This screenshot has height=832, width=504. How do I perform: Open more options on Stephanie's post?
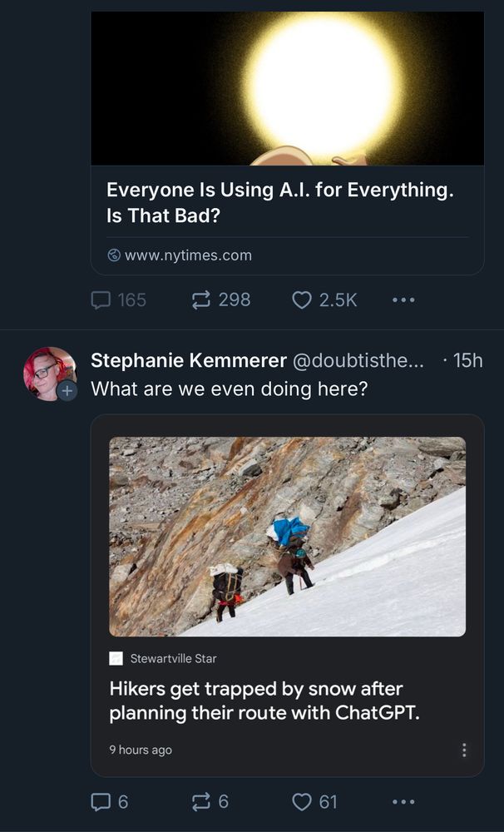click(403, 801)
